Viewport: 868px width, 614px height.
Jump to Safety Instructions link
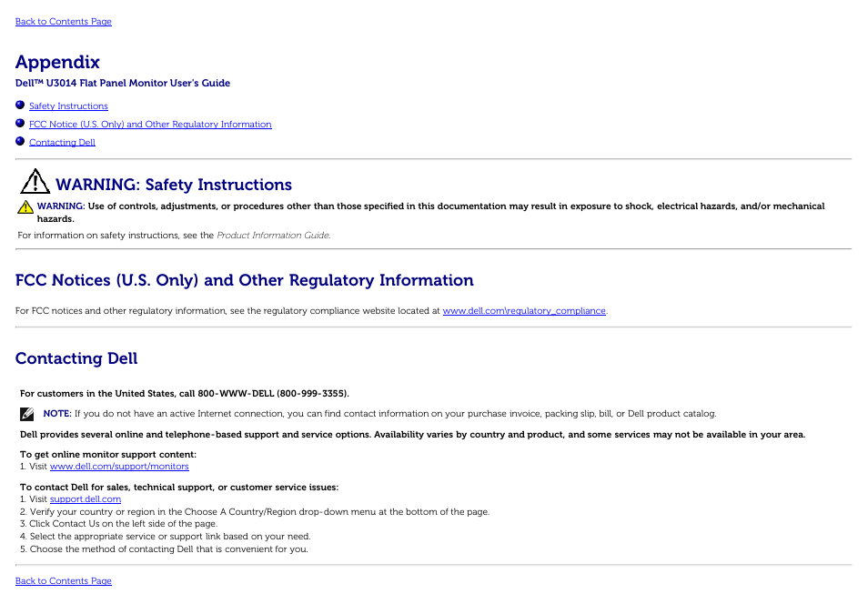coord(68,106)
